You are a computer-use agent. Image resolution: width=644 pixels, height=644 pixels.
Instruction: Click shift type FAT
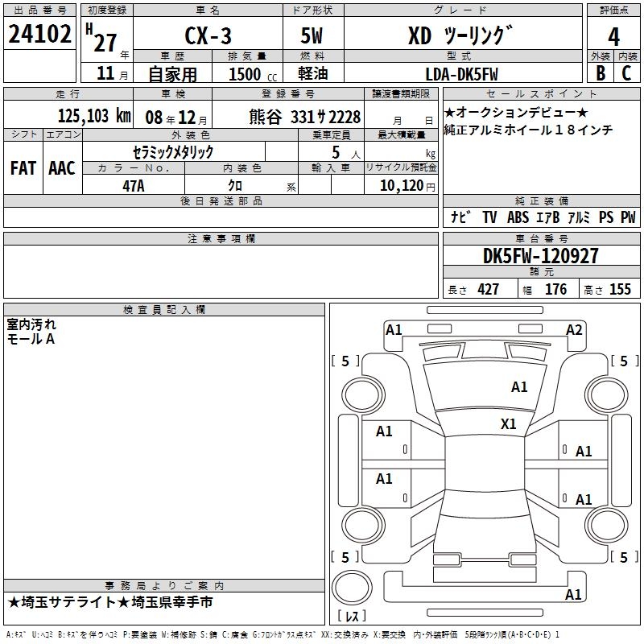pos(23,168)
